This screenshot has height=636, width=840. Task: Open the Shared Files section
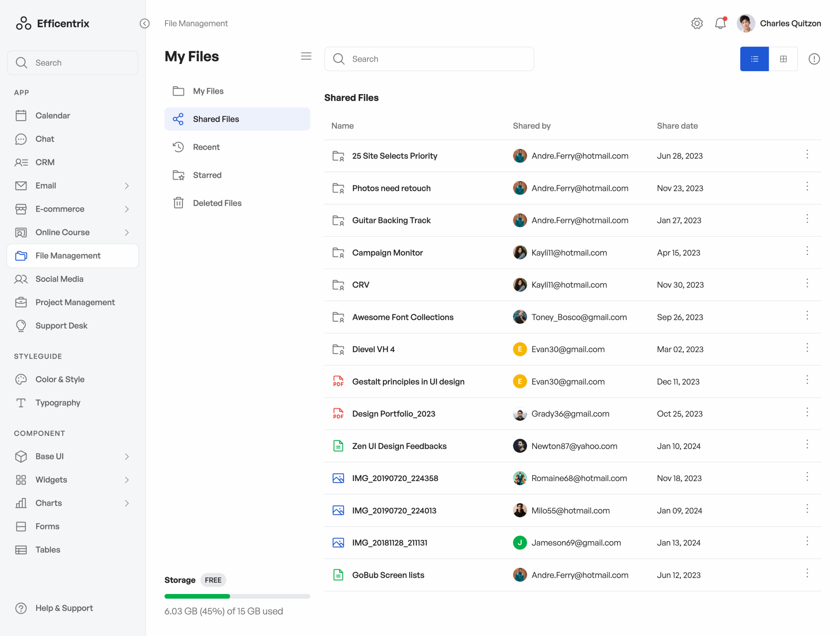pos(216,119)
